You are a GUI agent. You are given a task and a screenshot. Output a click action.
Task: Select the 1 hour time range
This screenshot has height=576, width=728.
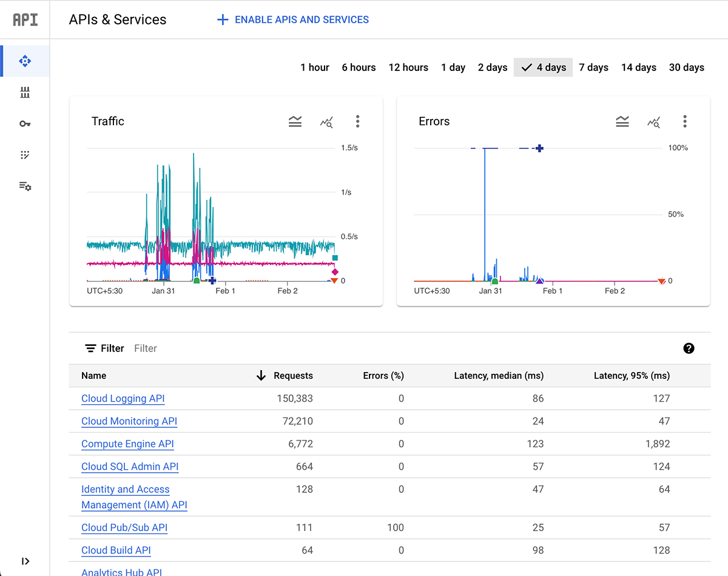click(315, 67)
